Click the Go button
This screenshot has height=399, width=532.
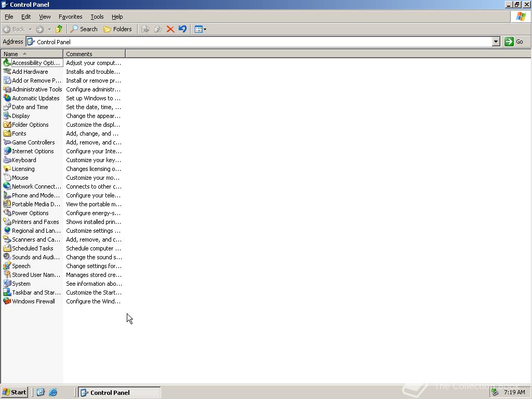coord(514,42)
